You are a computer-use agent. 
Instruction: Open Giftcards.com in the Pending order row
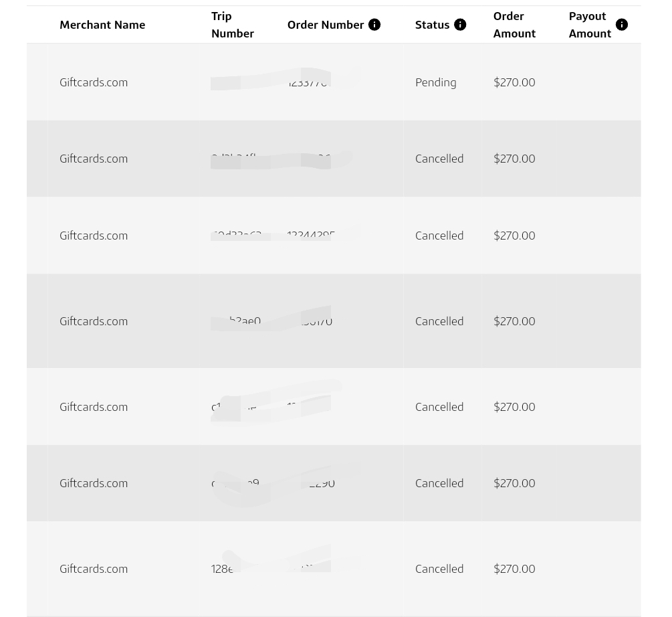click(x=94, y=82)
